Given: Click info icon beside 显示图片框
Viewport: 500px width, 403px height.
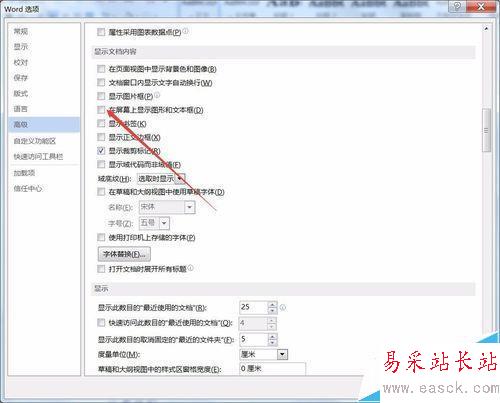Looking at the screenshot, I should (x=157, y=95).
